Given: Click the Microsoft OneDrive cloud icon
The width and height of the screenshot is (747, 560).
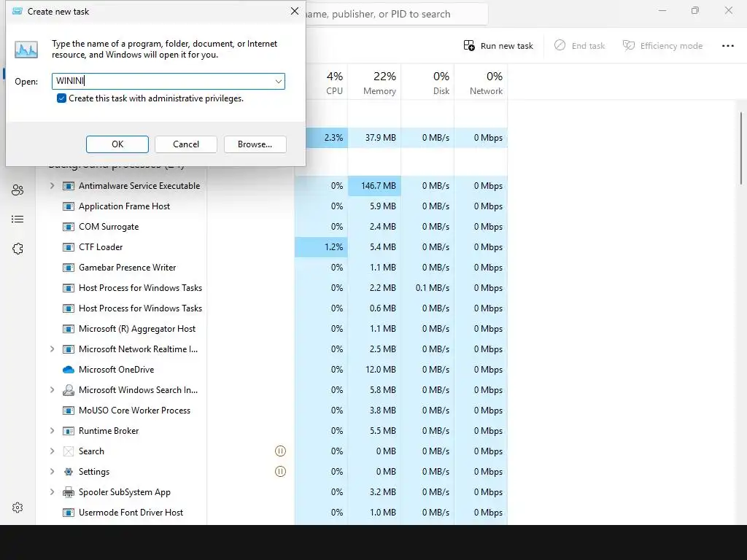Looking at the screenshot, I should pos(69,370).
